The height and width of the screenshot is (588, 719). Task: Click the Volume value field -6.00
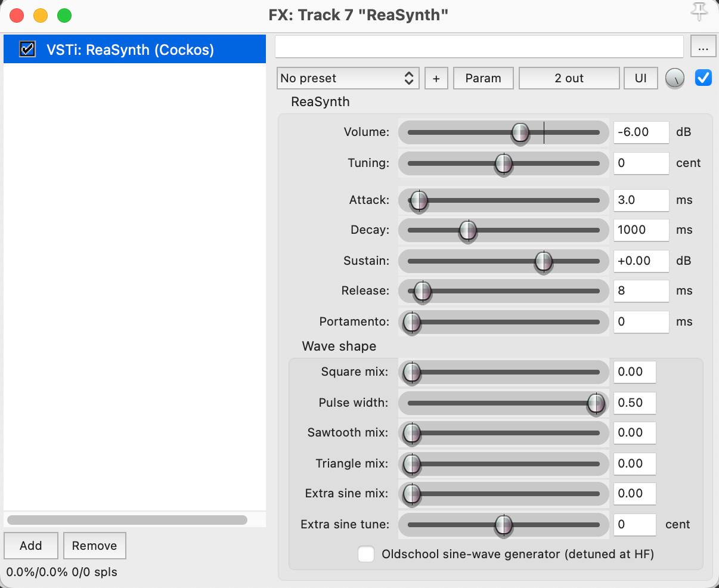click(x=641, y=132)
